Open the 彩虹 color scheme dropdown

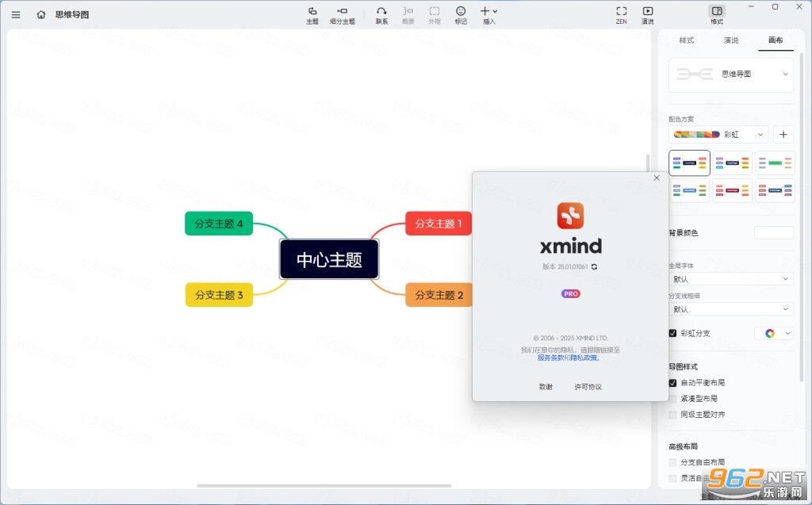pos(718,135)
